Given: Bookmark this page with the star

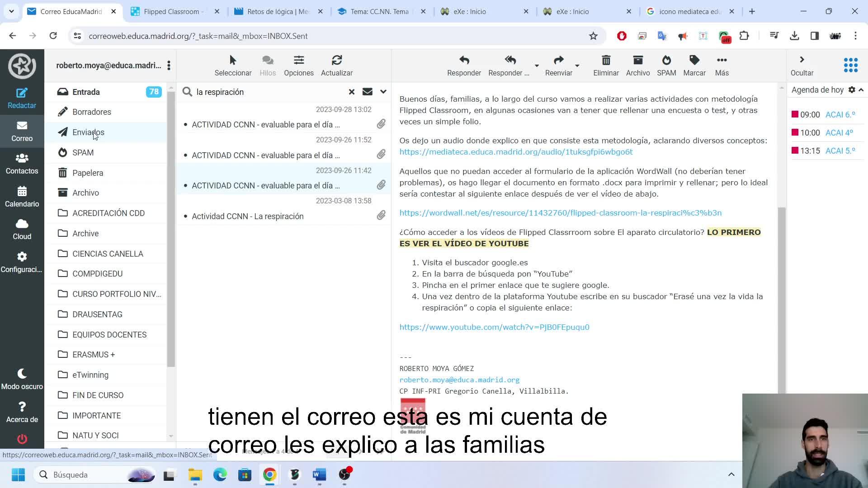Looking at the screenshot, I should pos(593,36).
